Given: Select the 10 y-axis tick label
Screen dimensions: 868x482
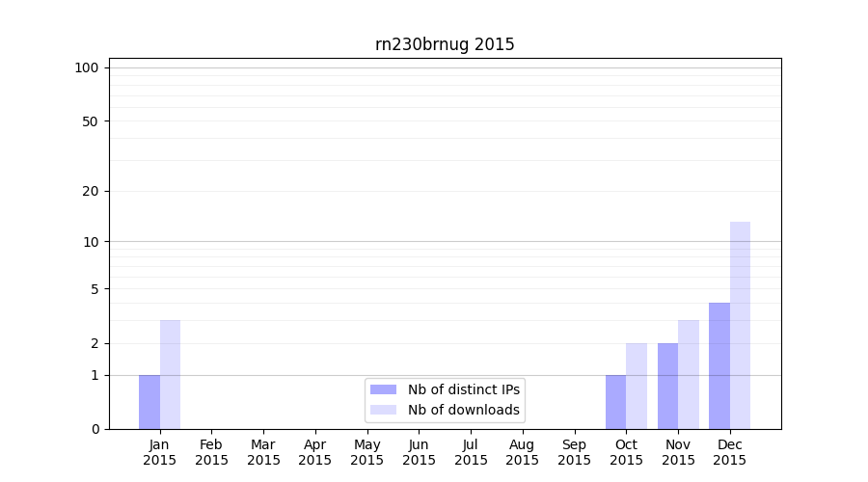Looking at the screenshot, I should pyautogui.click(x=91, y=242).
